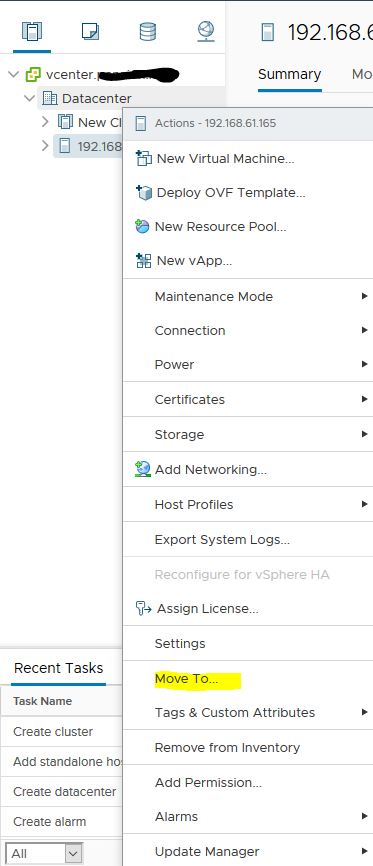373x866 pixels.
Task: Select the Recent Tasks tab
Action: 59,668
